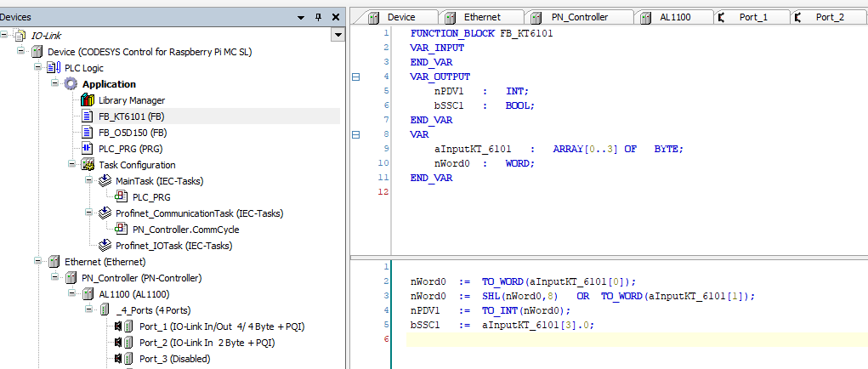Click the PLC_PRG task call icon
Screen dimensions: 868x369
pos(122,197)
